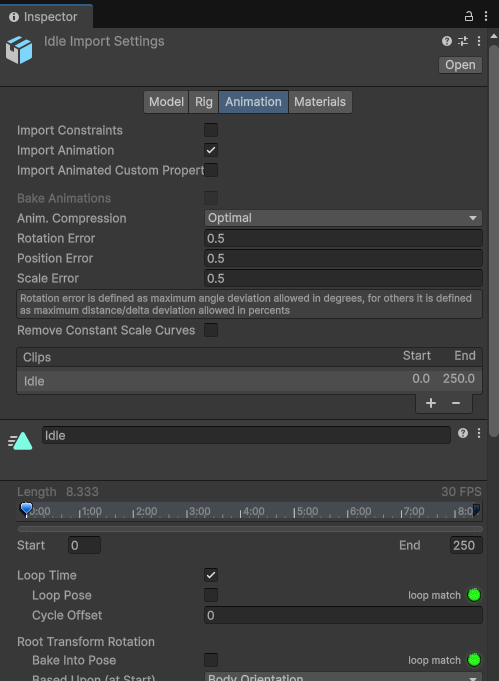Click the end marker on clip timeline
The image size is (499, 681).
click(x=477, y=509)
